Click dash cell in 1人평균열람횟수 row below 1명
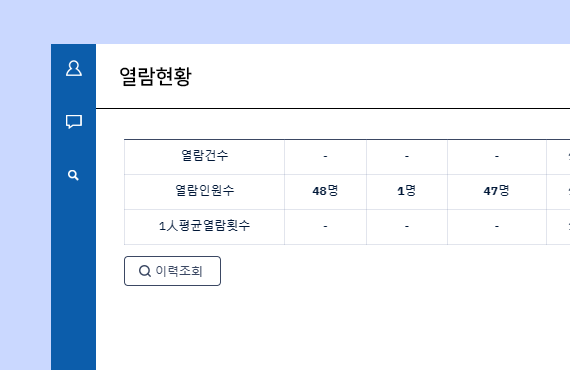The image size is (570, 370). click(407, 227)
